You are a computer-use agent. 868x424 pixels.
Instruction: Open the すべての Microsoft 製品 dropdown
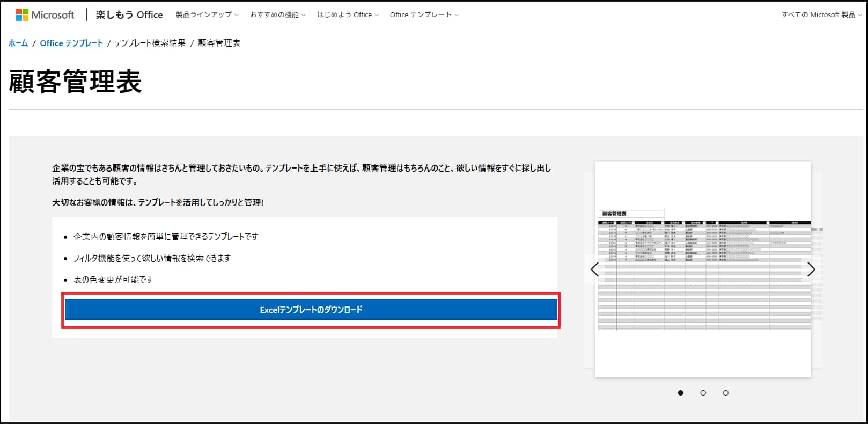coord(821,15)
